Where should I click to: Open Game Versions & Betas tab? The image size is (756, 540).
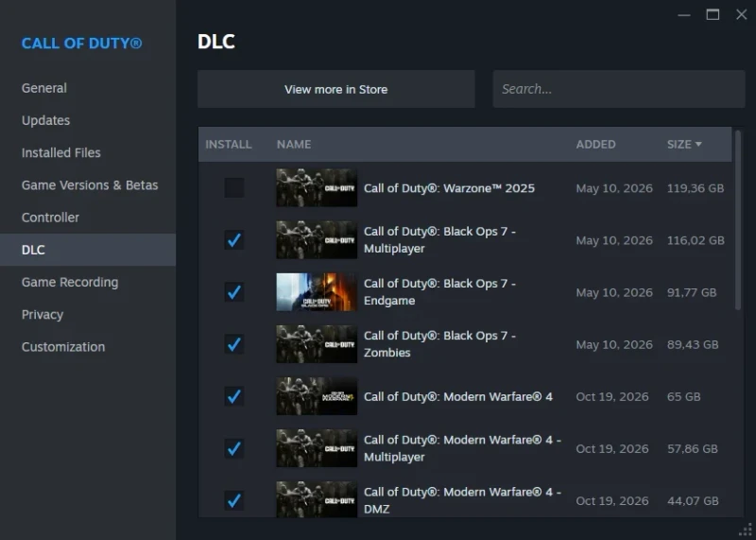[88, 184]
